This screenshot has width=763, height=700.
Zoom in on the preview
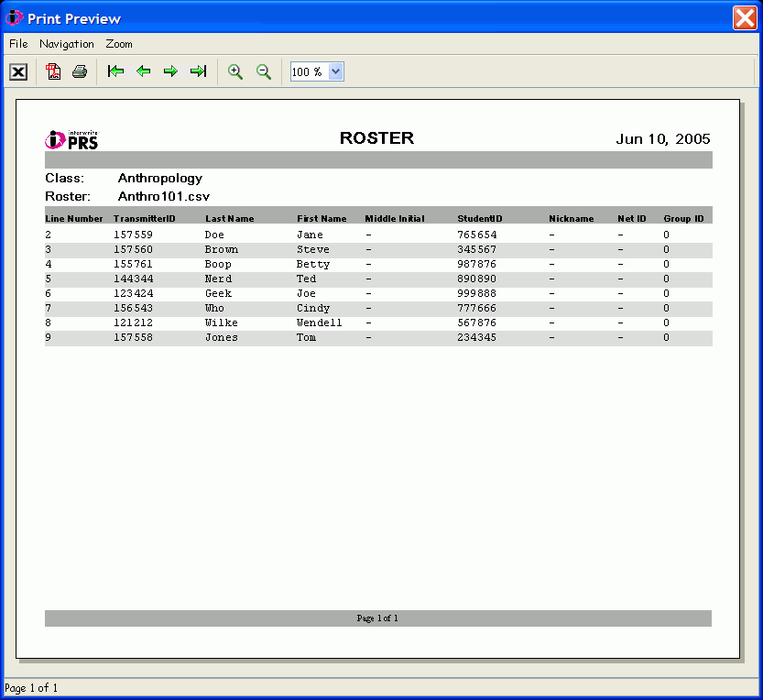234,71
